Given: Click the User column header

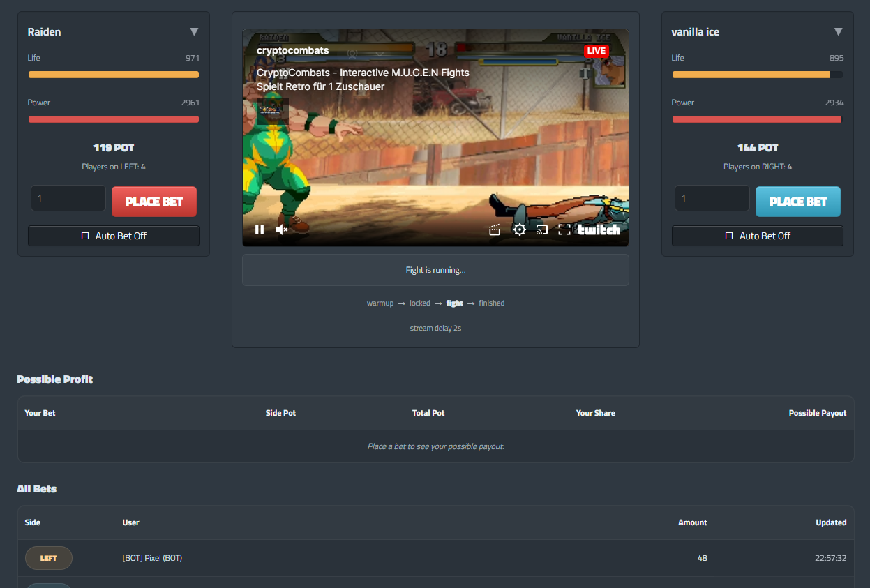Looking at the screenshot, I should pos(131,522).
